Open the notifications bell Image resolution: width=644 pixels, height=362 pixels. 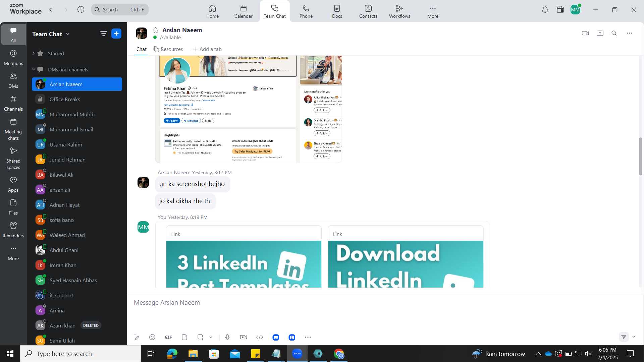pos(545,10)
